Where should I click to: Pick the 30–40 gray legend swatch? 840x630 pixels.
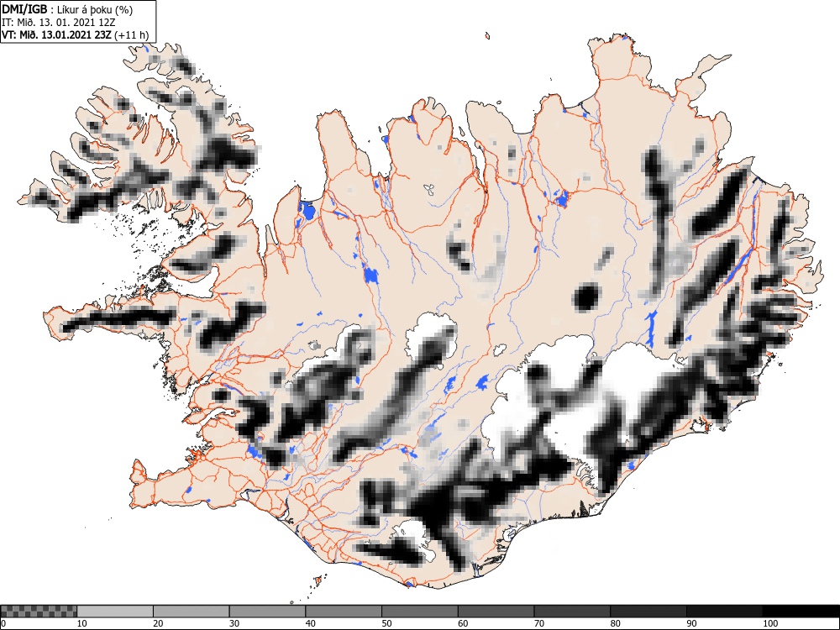coord(267,612)
